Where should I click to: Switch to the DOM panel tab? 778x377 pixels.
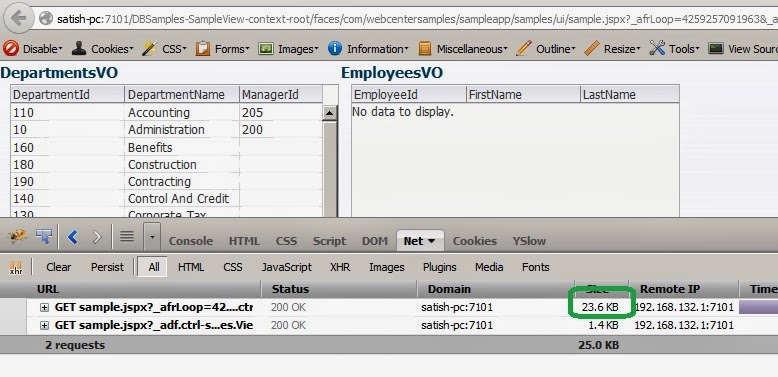point(375,241)
